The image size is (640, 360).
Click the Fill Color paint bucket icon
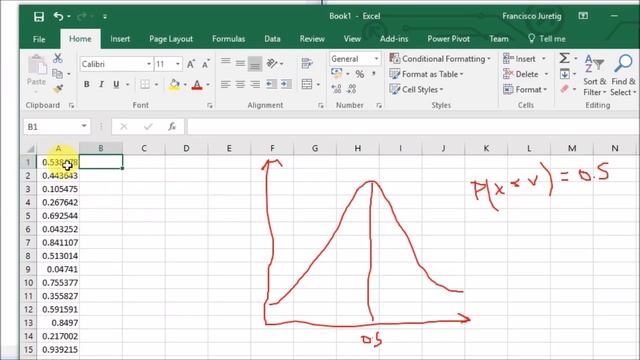tap(174, 84)
